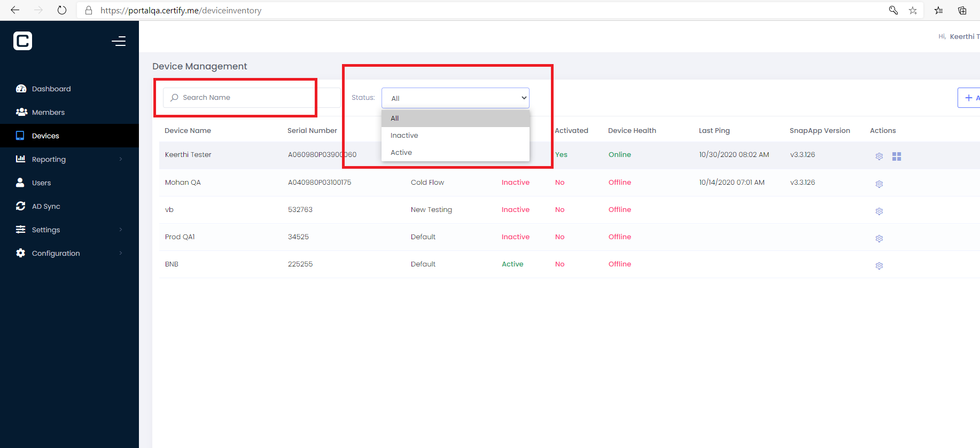Open the Status dropdown combo box
Image resolution: width=980 pixels, height=448 pixels.
coord(455,98)
